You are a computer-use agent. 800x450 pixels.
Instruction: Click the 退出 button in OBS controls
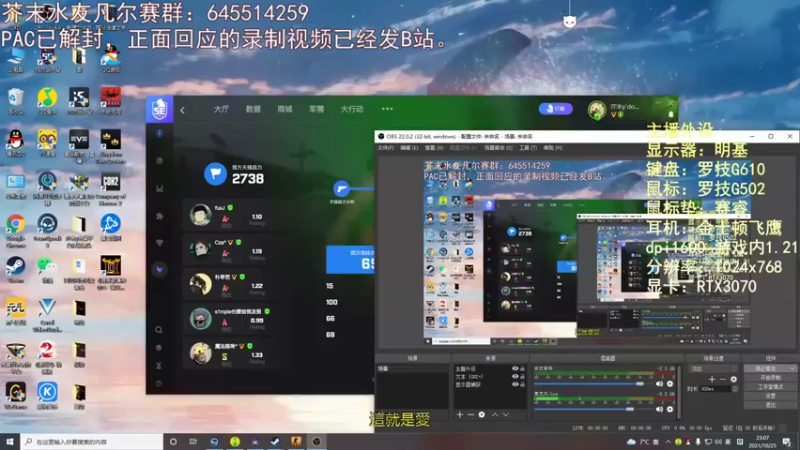coord(770,405)
